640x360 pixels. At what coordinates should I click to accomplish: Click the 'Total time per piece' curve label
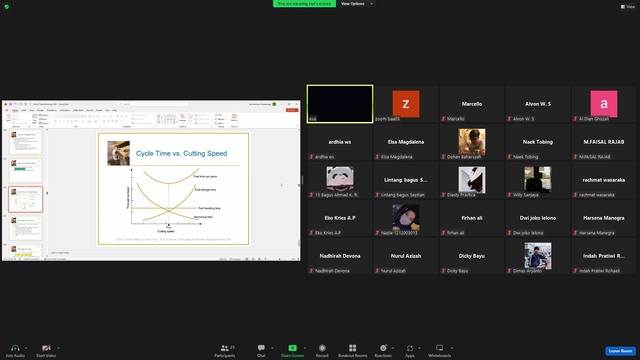(x=205, y=176)
